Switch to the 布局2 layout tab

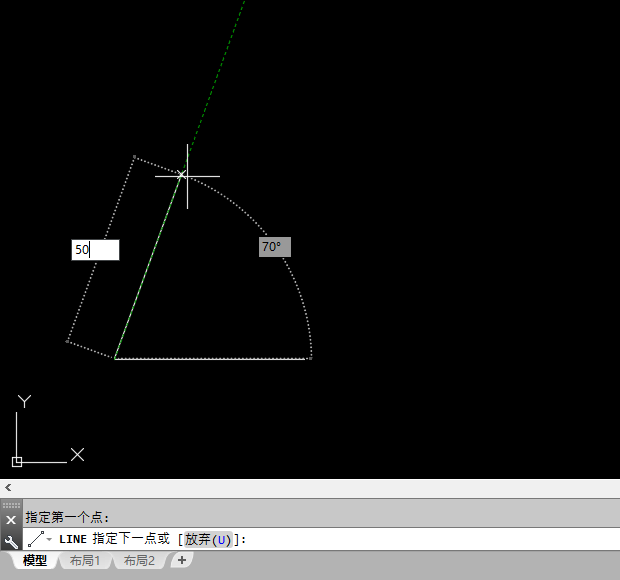139,560
